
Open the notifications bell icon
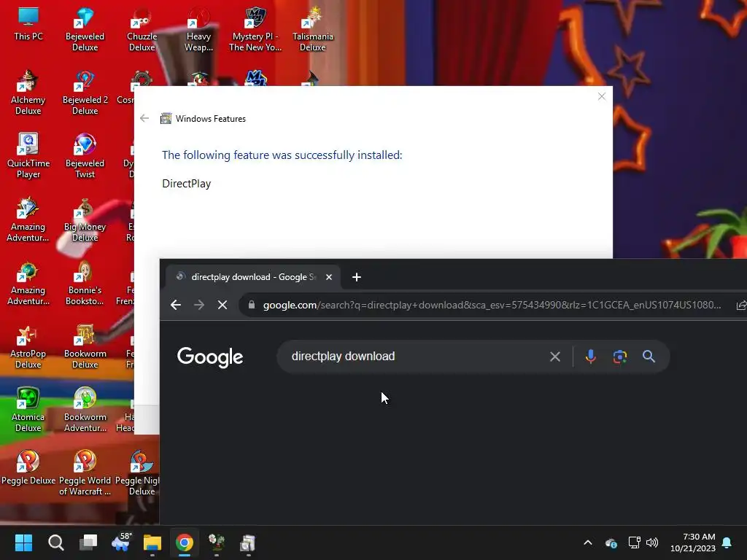coord(727,542)
